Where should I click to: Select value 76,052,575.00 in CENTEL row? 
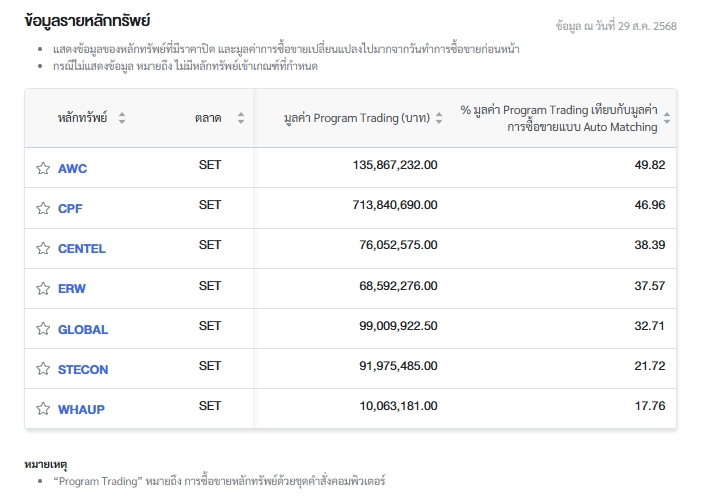point(398,245)
